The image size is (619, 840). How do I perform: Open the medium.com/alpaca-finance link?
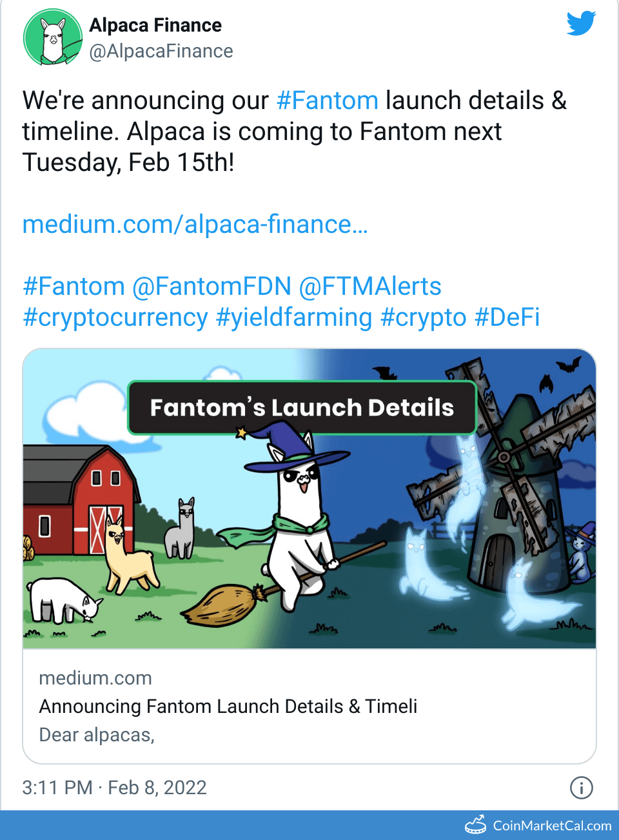[195, 225]
